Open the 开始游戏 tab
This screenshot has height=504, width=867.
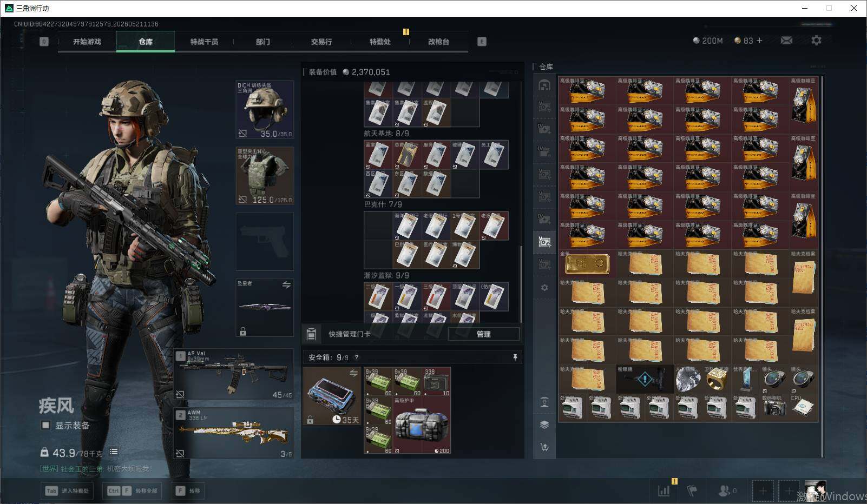click(x=87, y=42)
